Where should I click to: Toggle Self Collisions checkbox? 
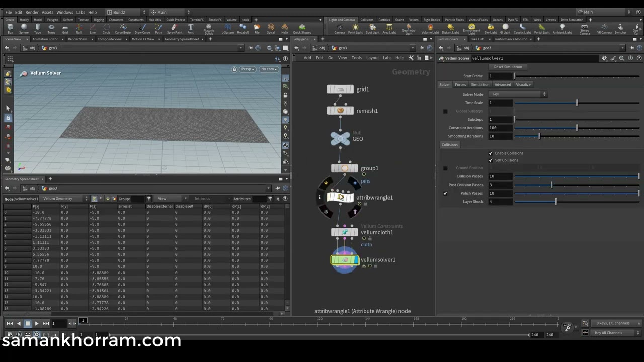click(x=491, y=160)
